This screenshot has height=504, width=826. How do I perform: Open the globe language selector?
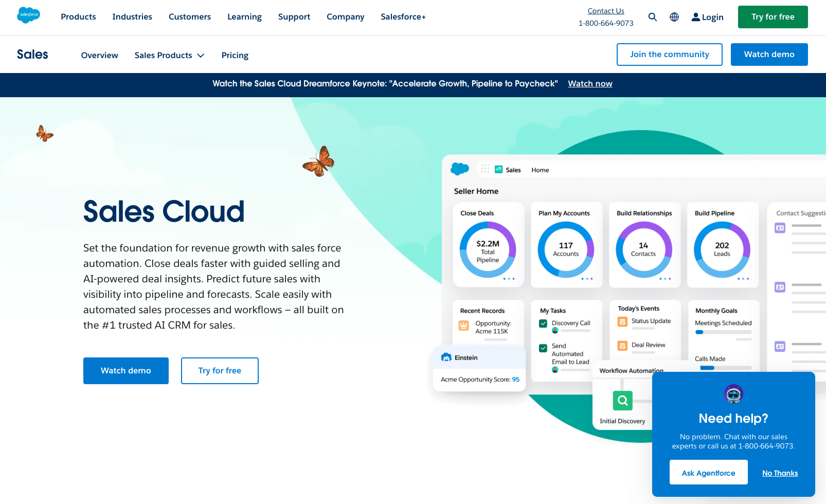coord(674,17)
